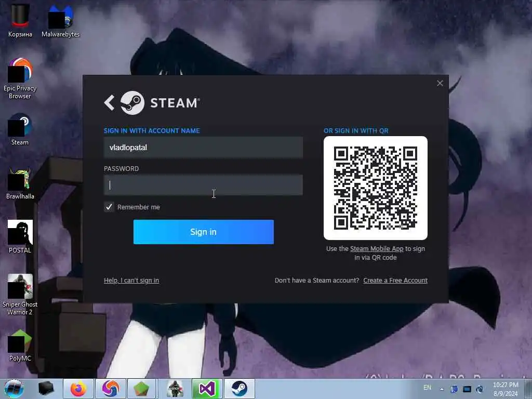Screen dimensions: 532x399
Task: Click the blue flag icon in the system tray
Action: [x=454, y=389]
